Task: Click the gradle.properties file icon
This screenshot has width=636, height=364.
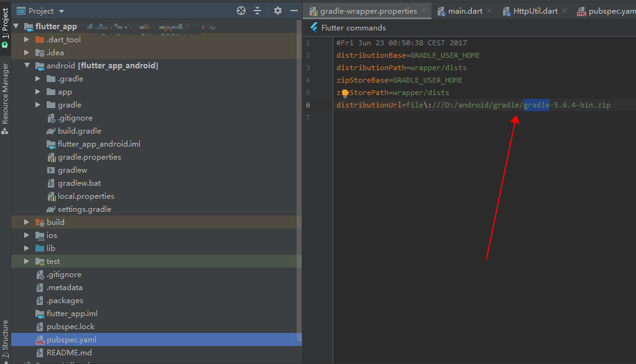Action: coord(51,157)
